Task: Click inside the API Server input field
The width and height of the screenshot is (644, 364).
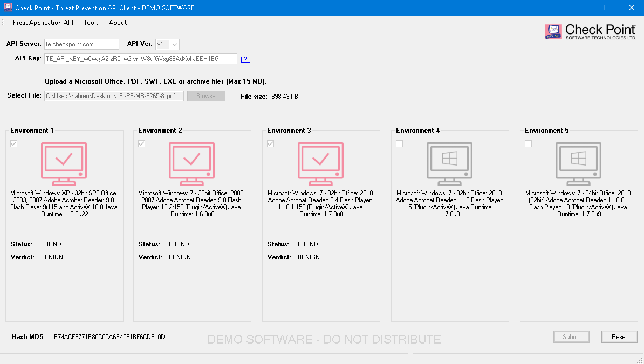Action: [x=81, y=44]
